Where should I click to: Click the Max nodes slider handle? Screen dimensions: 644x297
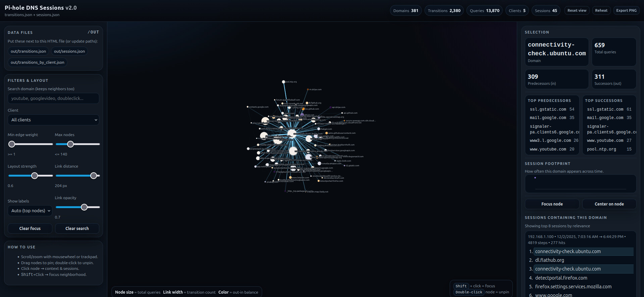click(70, 144)
